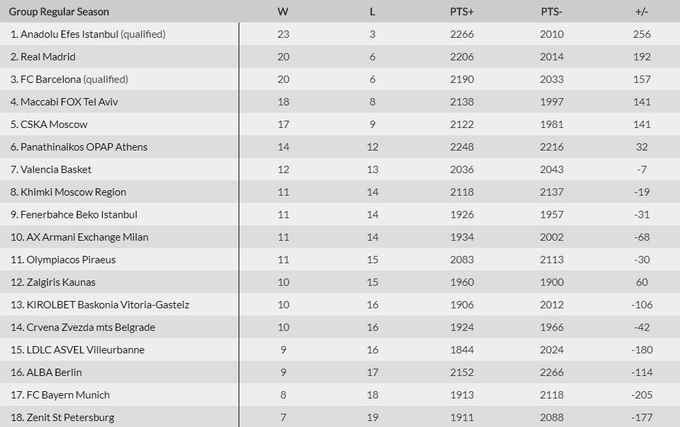This screenshot has height=427, width=680.
Task: Click the Anadolu Efes Istanbul team name
Action: (x=69, y=34)
